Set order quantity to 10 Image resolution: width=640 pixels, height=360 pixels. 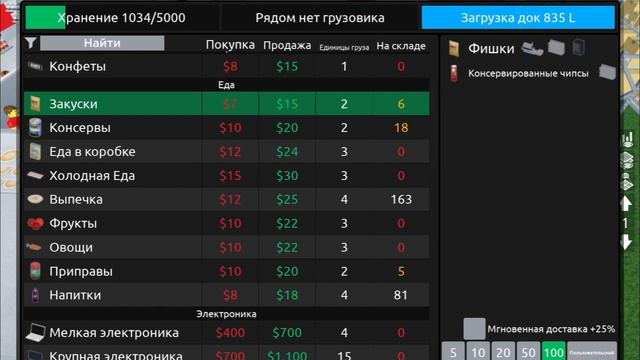[x=478, y=352]
